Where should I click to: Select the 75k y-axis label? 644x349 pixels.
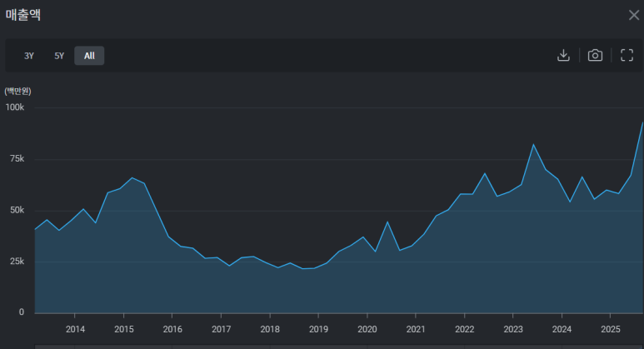[x=17, y=159]
